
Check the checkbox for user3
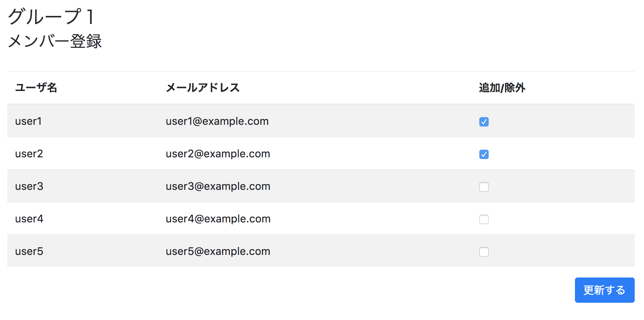tap(484, 187)
